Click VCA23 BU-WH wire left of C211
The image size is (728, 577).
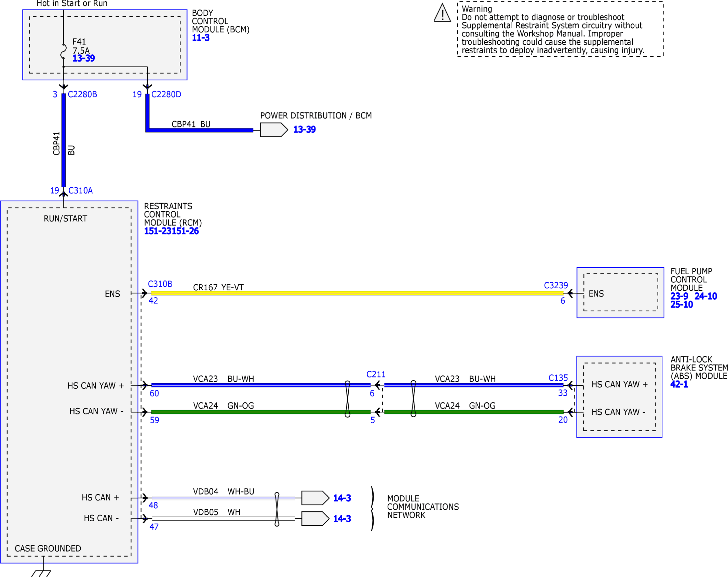261,385
